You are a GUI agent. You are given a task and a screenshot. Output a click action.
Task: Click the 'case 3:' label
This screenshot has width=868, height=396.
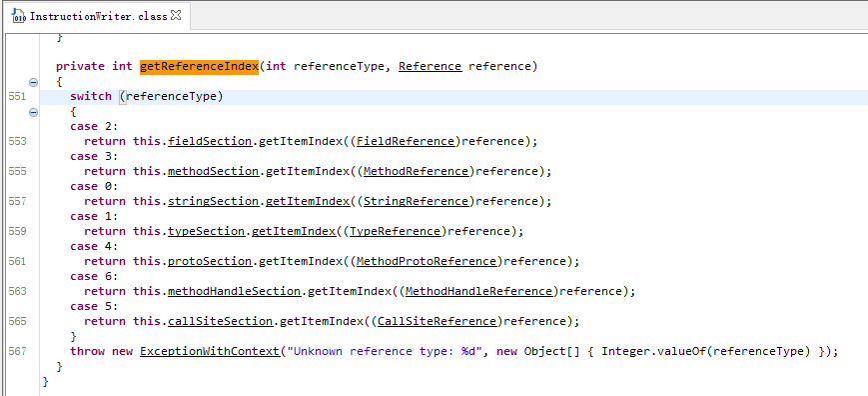94,156
